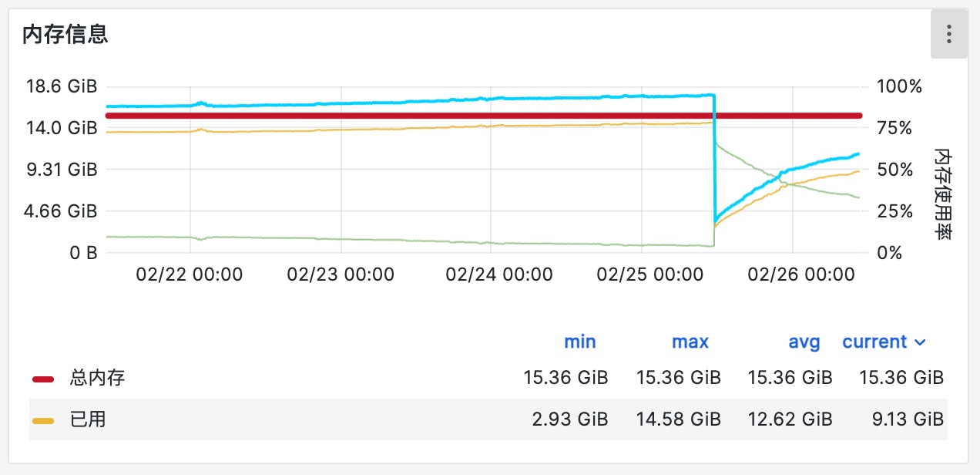The height and width of the screenshot is (475, 980).
Task: Click the 已用 max value 14.58 GiB
Action: tap(678, 419)
